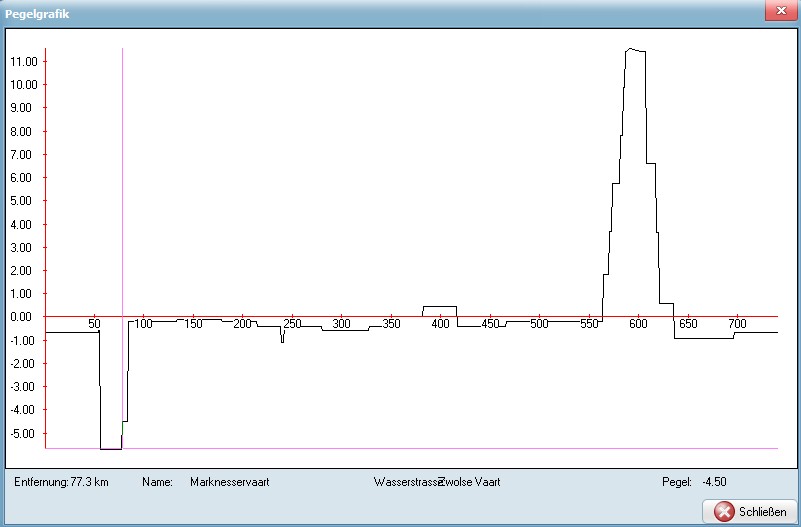Click the raised plateau near kilometer 400
The image size is (801, 527).
[439, 306]
